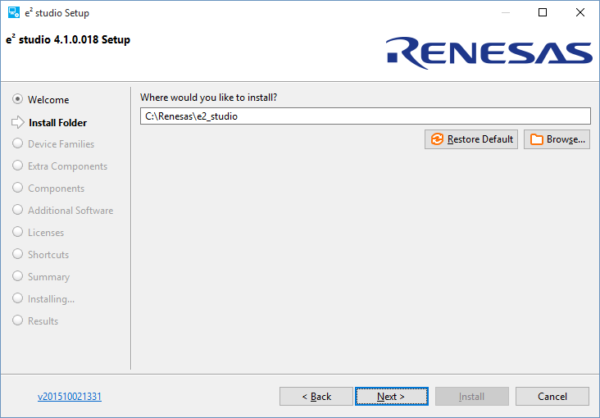The height and width of the screenshot is (418, 600).
Task: Click the Restore Default refresh icon
Action: (436, 139)
